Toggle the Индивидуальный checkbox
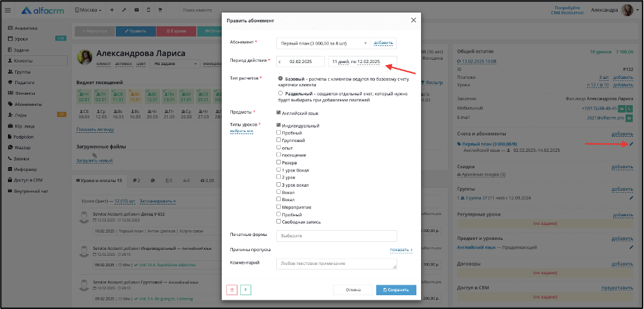Image resolution: width=644 pixels, height=309 pixels. click(x=278, y=125)
